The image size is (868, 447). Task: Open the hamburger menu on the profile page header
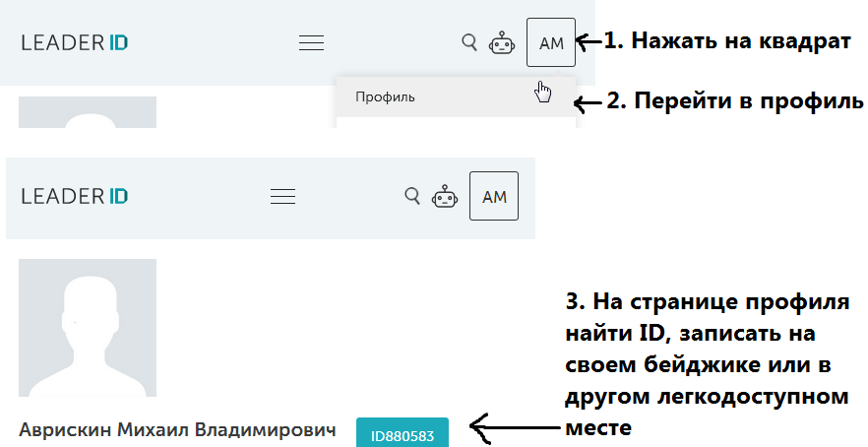283,196
